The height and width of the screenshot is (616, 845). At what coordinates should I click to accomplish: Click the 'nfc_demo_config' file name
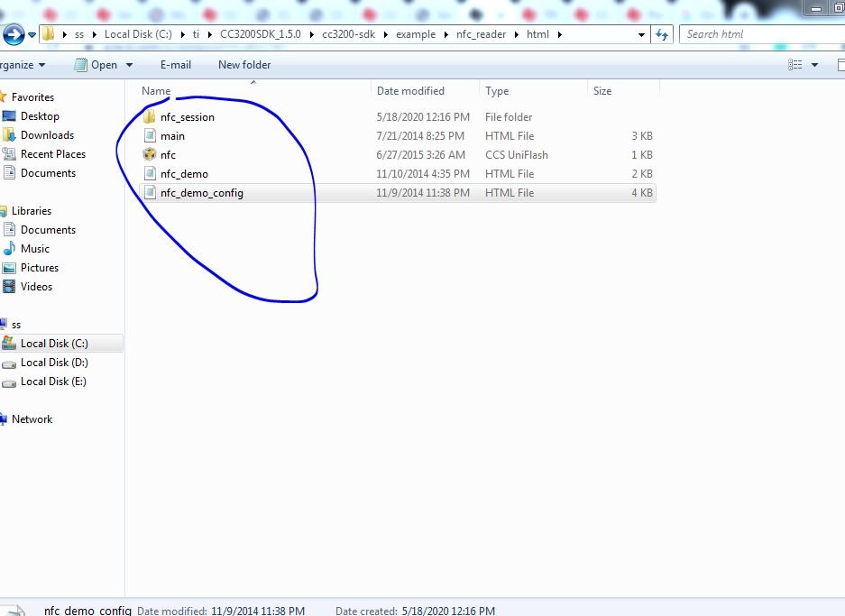click(x=201, y=193)
